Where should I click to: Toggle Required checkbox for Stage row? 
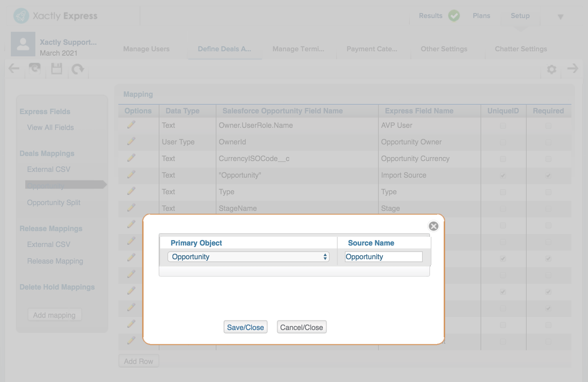pos(548,209)
